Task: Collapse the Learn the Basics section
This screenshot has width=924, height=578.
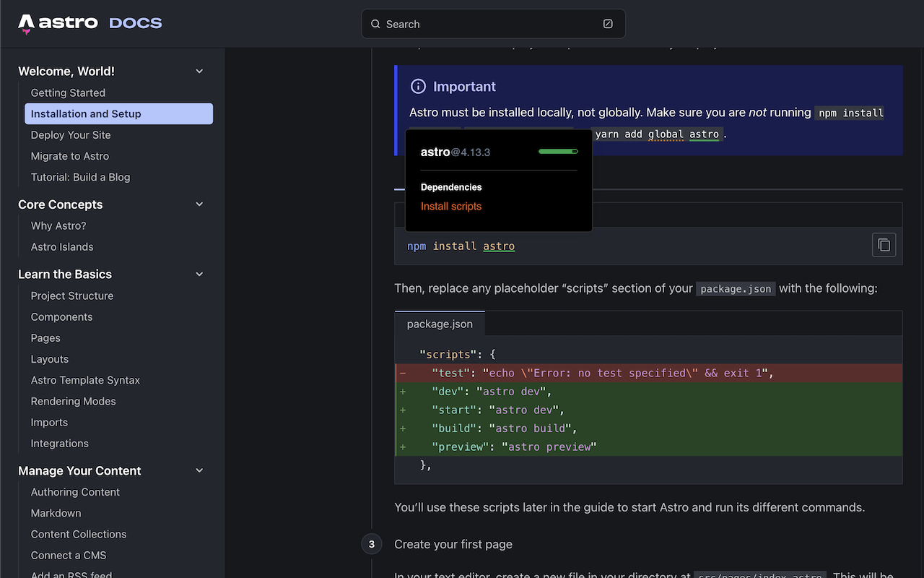Action: pyautogui.click(x=200, y=275)
